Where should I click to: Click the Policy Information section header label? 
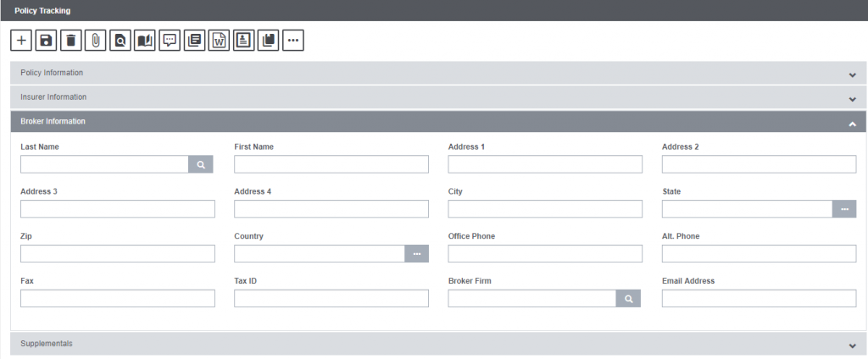point(52,73)
